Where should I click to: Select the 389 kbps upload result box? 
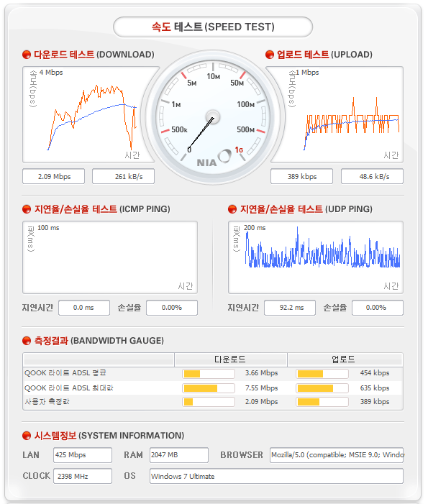pyautogui.click(x=301, y=176)
